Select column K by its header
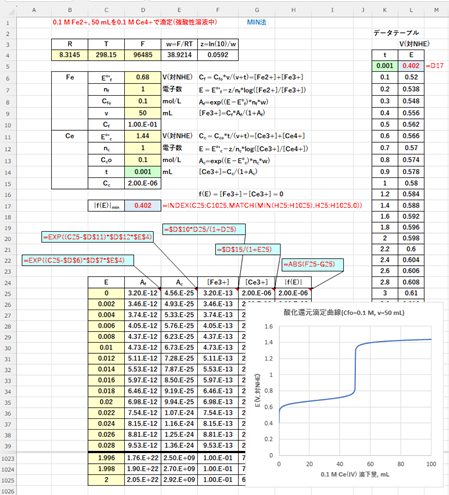The height and width of the screenshot is (495, 449). [385, 10]
